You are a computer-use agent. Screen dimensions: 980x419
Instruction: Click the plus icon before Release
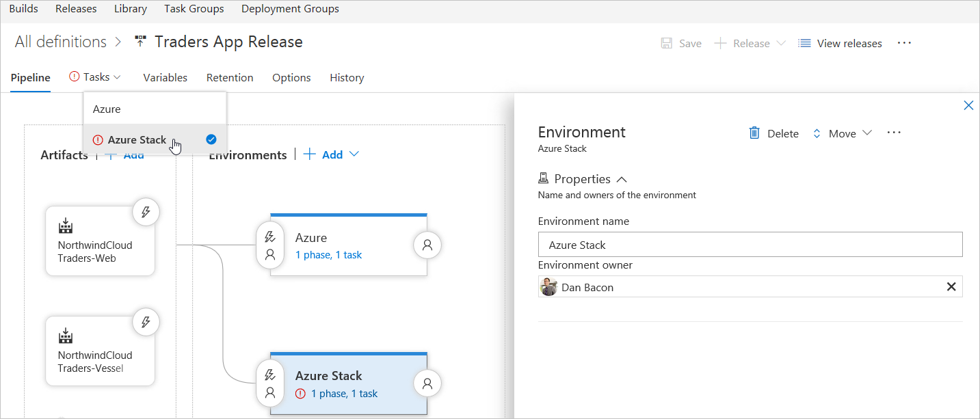click(x=720, y=43)
